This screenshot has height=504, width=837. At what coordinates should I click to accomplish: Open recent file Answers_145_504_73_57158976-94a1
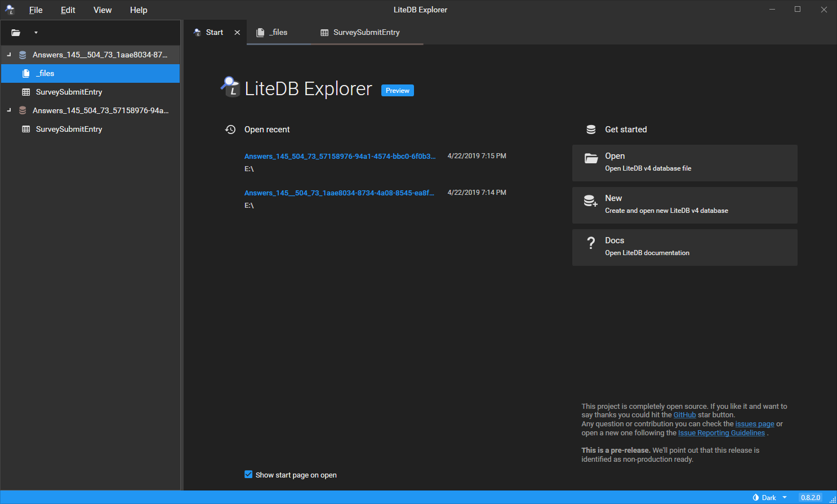point(340,157)
